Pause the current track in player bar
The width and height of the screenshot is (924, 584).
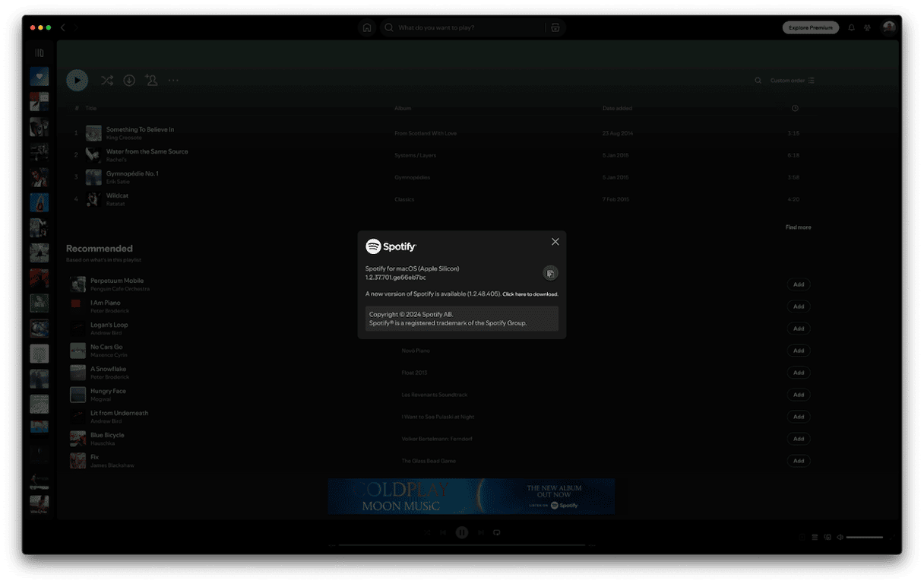pos(461,532)
